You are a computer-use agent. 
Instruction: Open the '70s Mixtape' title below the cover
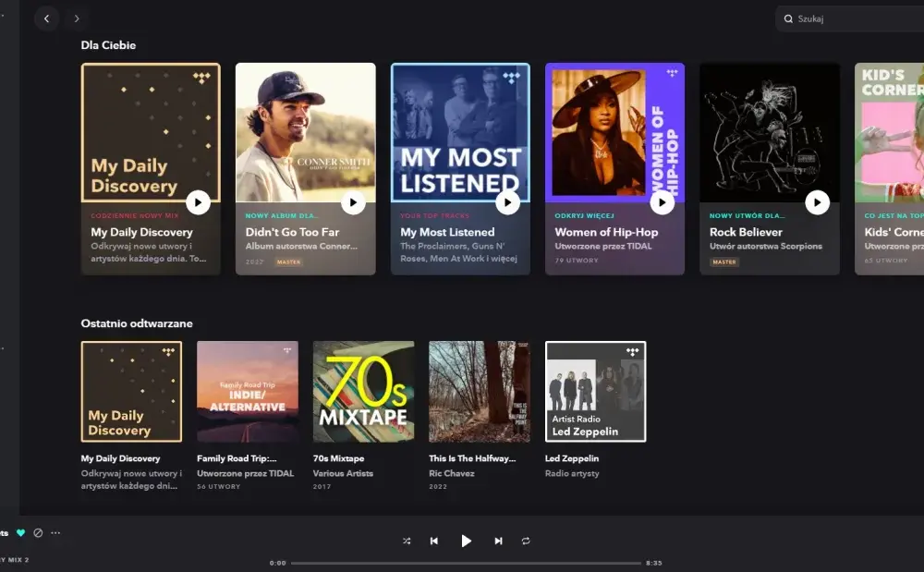pos(338,458)
